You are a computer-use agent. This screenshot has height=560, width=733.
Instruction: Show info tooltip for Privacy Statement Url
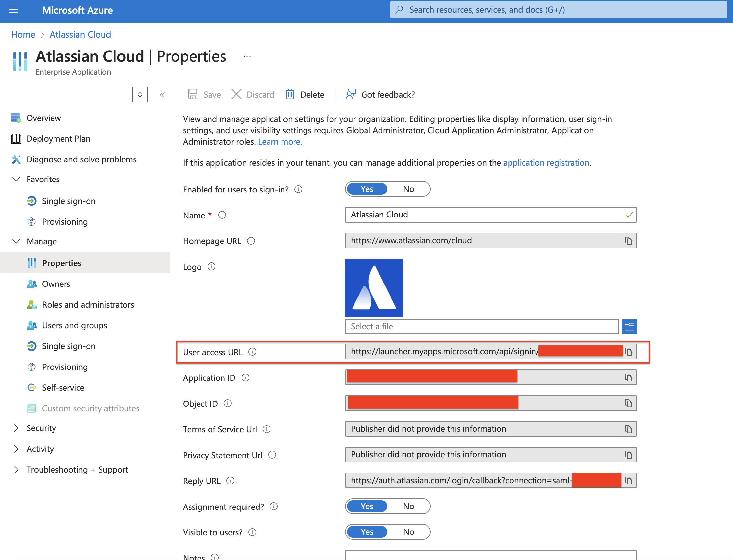point(272,455)
